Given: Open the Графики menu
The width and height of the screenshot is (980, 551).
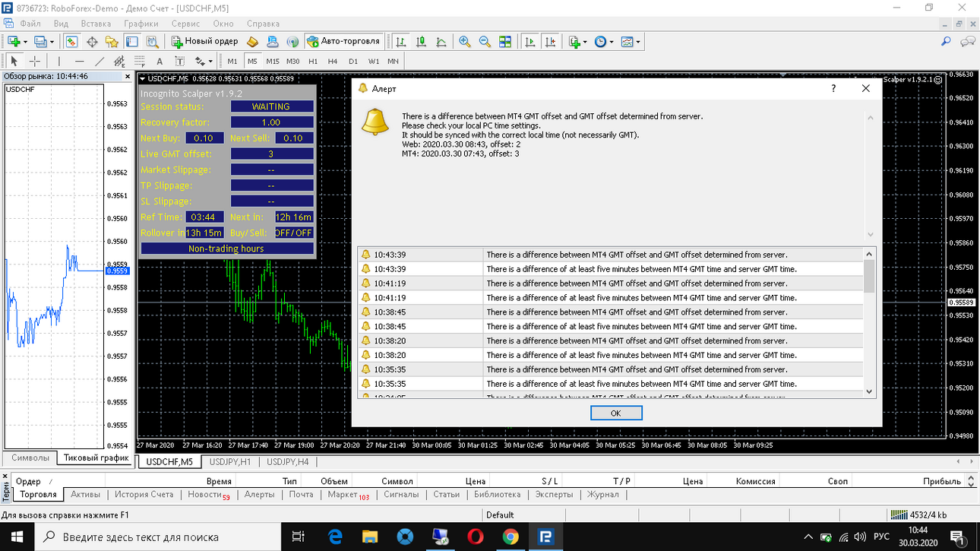Looking at the screenshot, I should coord(141,24).
